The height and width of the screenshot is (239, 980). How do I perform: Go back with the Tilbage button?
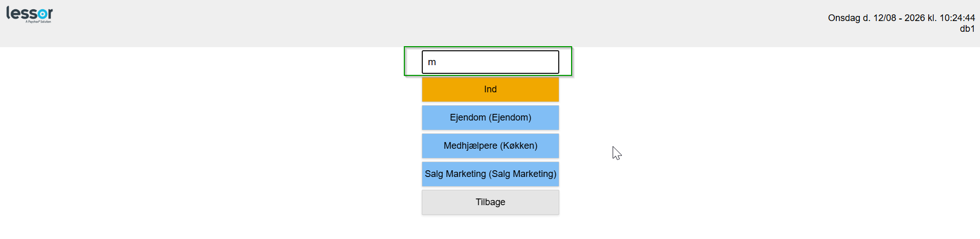tap(490, 202)
